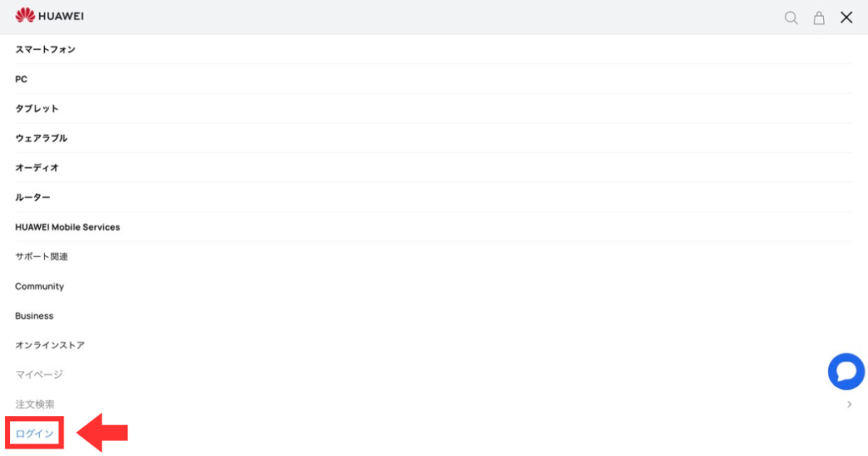This screenshot has width=868, height=456.
Task: Go to マイページ
Action: coord(39,375)
